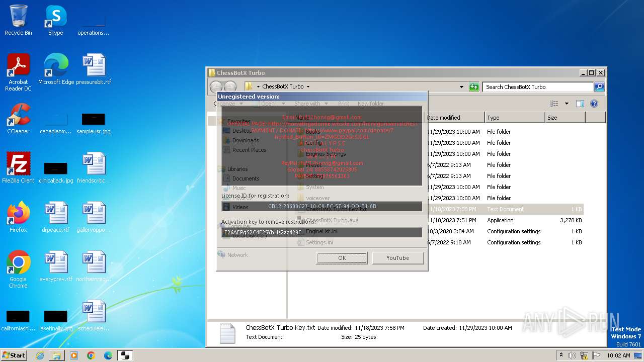Viewport: 644px width, 362px height.
Task: Switch to the ChessBotX taskbar item
Action: (125, 355)
